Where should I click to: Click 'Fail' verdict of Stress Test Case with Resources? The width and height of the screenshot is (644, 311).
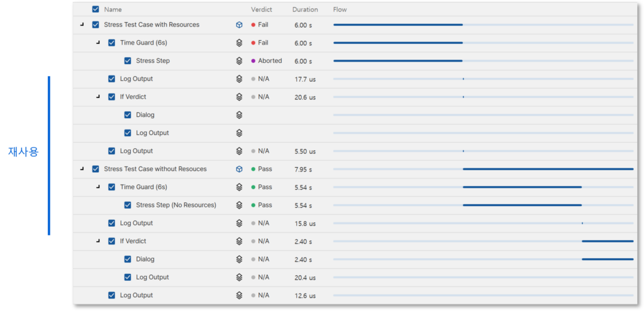(264, 25)
